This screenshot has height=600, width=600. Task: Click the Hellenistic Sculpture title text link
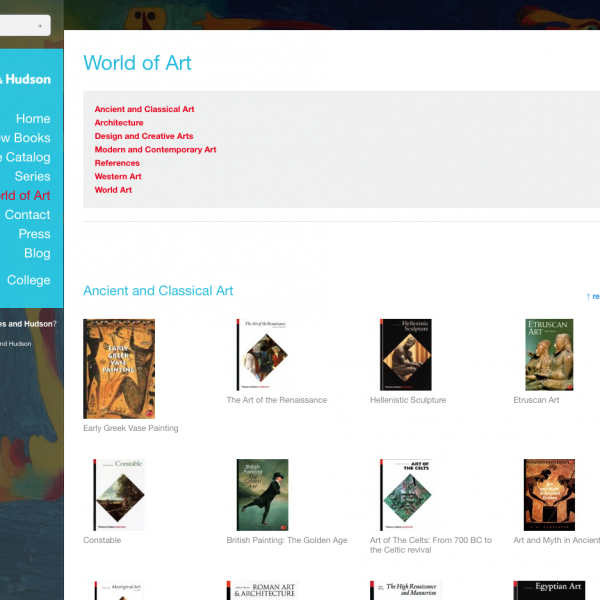408,400
